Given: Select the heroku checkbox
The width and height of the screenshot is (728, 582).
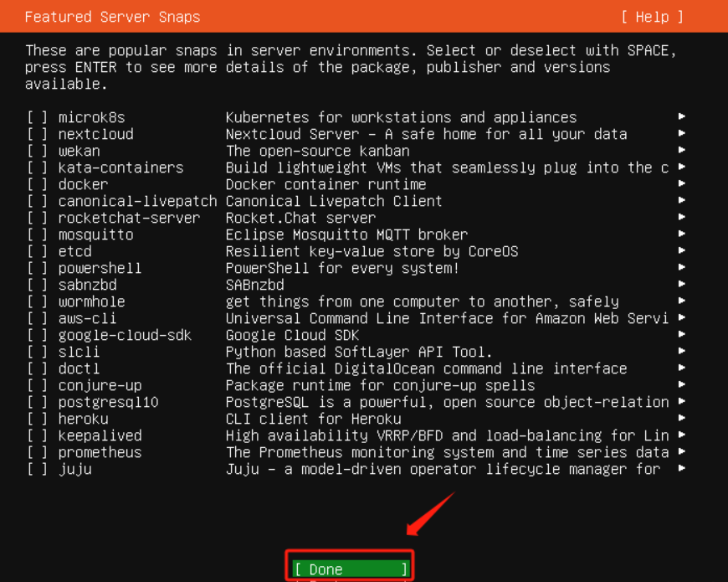Looking at the screenshot, I should pyautogui.click(x=37, y=419).
